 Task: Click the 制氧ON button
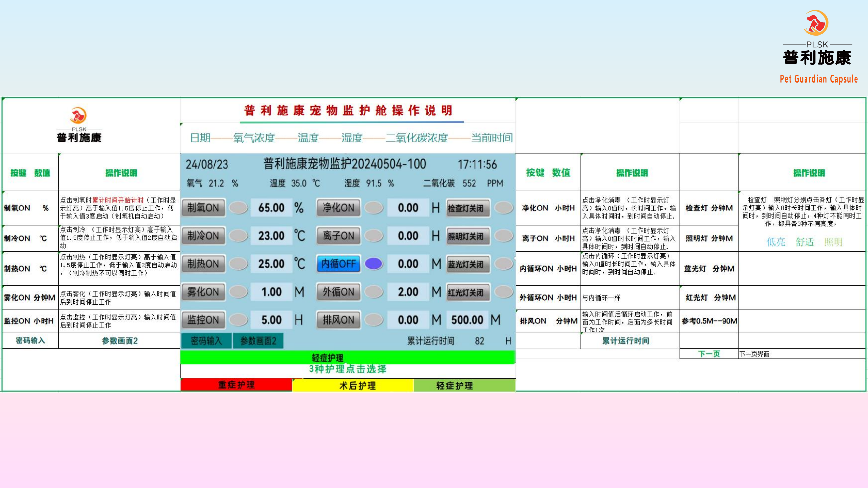point(203,208)
